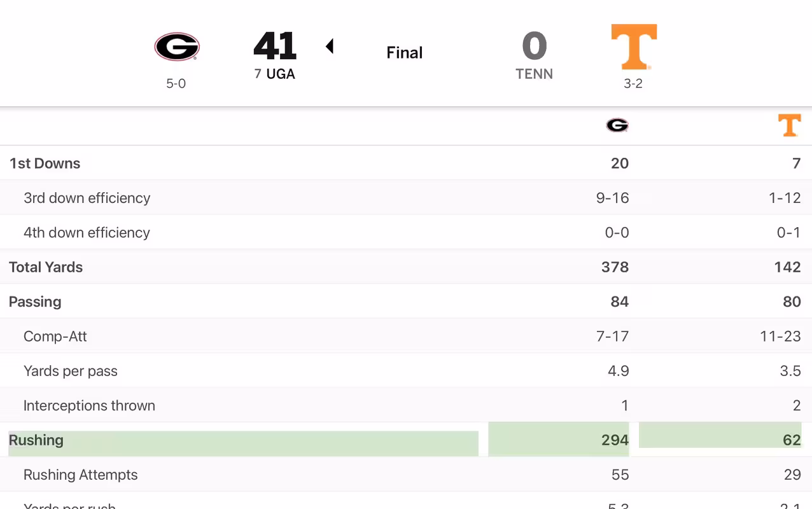Click Tennessee's 62 rushing yards value

click(x=792, y=440)
